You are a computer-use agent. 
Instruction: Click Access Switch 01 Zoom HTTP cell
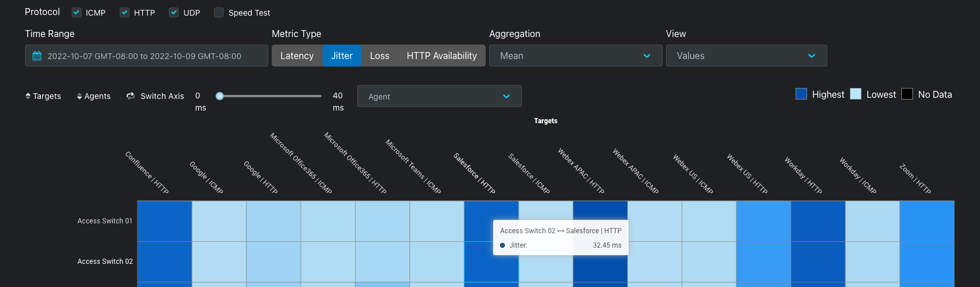(x=927, y=221)
